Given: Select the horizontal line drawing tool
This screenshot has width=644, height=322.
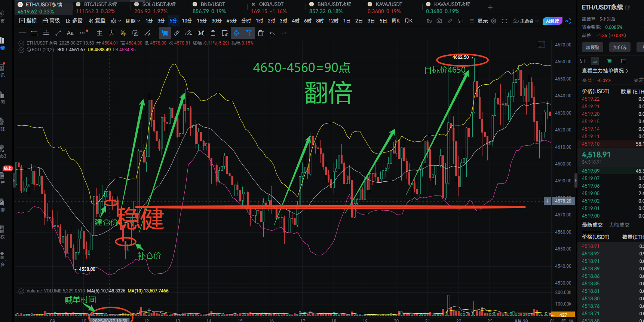Looking at the screenshot, I should pos(22,33).
